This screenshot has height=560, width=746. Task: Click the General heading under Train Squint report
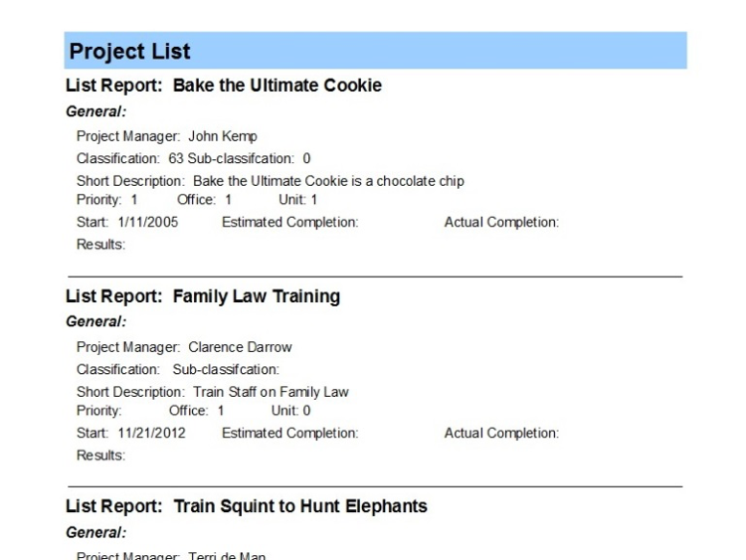tap(95, 533)
